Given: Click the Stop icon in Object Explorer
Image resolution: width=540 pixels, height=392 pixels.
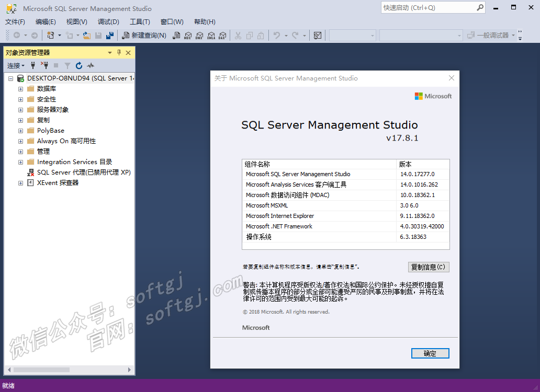Looking at the screenshot, I should click(x=56, y=65).
